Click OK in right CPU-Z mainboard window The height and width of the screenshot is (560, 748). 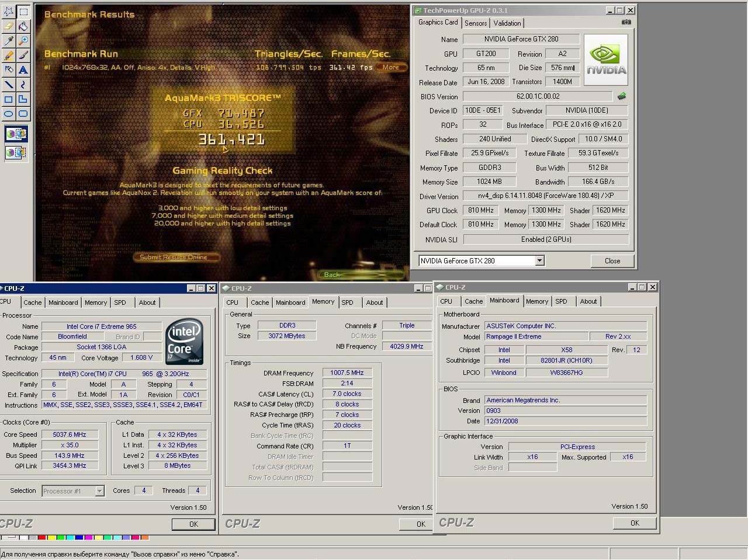click(x=635, y=523)
